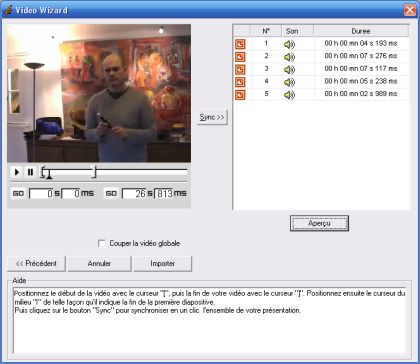This screenshot has width=420, height=364.
Task: Click the Duree column header
Action: tap(361, 31)
